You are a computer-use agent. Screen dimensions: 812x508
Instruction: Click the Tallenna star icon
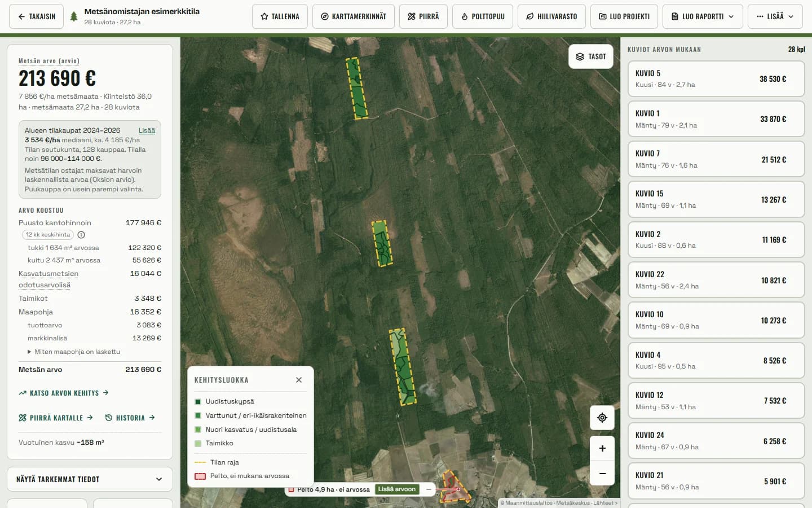[x=264, y=17]
